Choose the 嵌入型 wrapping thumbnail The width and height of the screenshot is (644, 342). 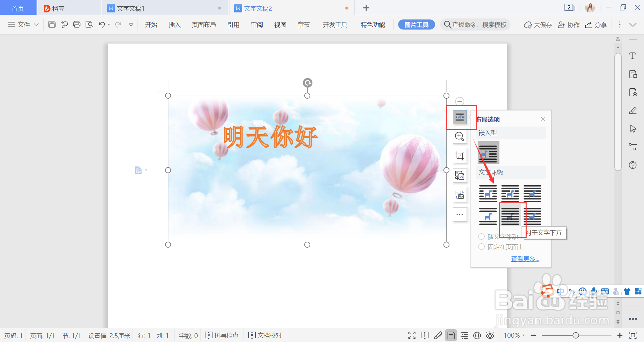(x=488, y=153)
